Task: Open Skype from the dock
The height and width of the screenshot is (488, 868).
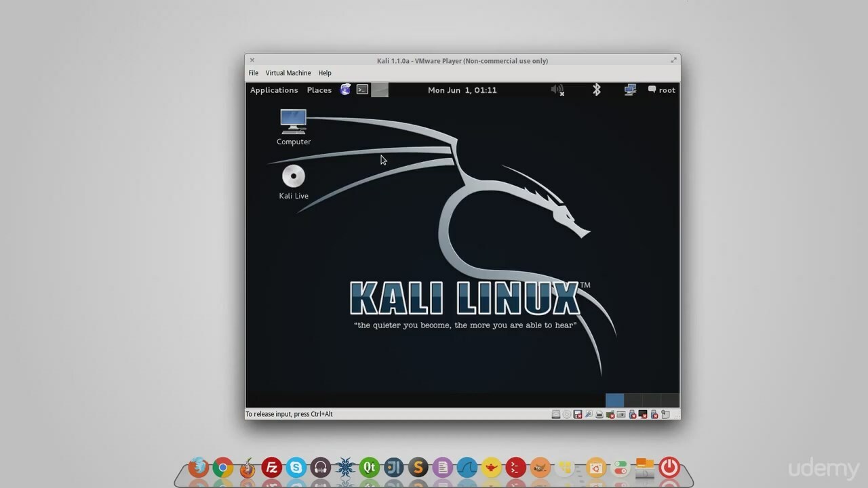Action: pyautogui.click(x=296, y=467)
